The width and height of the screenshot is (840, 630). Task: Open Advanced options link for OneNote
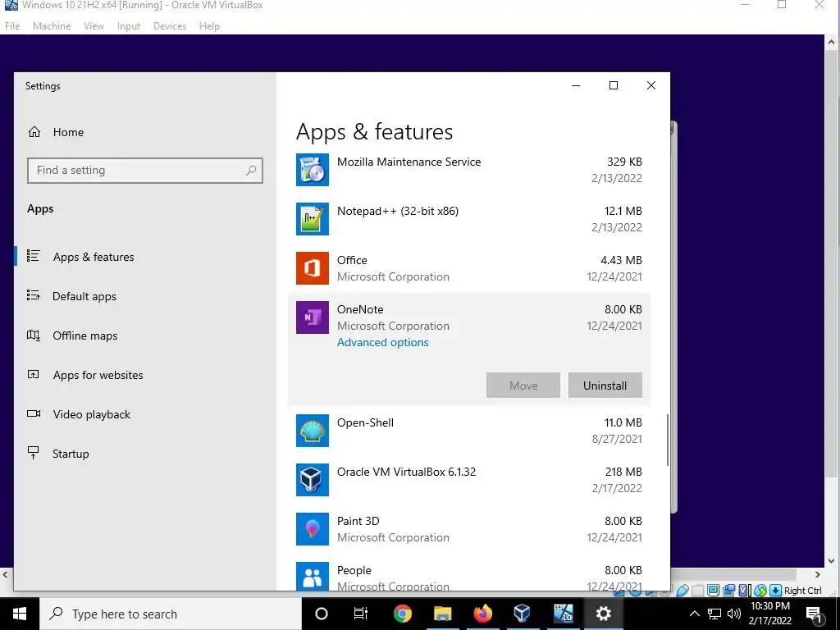tap(382, 342)
